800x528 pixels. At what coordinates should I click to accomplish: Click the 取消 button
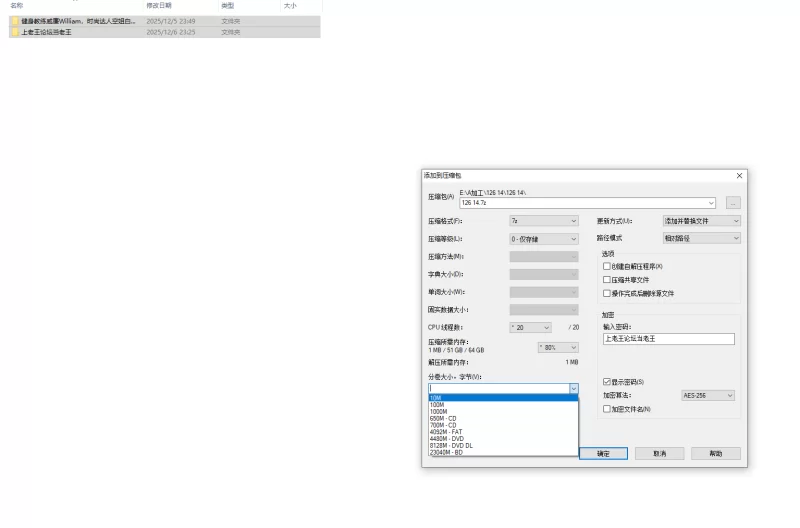659,453
